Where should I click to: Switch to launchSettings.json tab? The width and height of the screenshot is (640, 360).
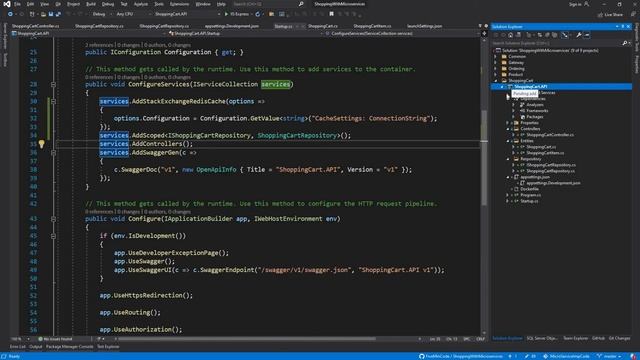[x=424, y=26]
